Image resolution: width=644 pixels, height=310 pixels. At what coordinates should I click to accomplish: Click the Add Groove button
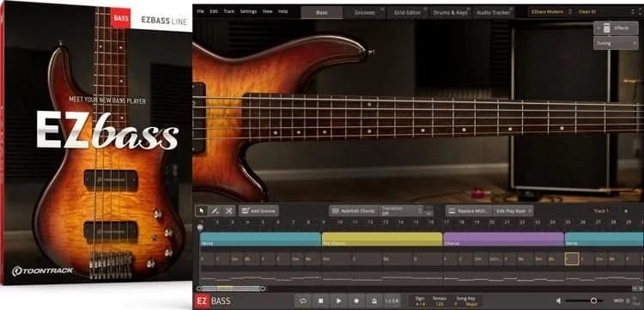pos(258,211)
